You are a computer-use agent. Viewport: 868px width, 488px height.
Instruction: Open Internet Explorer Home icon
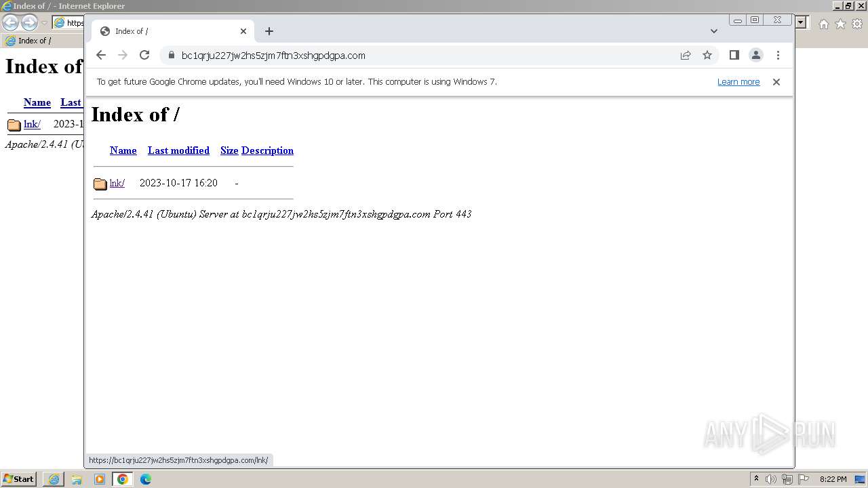tap(823, 24)
